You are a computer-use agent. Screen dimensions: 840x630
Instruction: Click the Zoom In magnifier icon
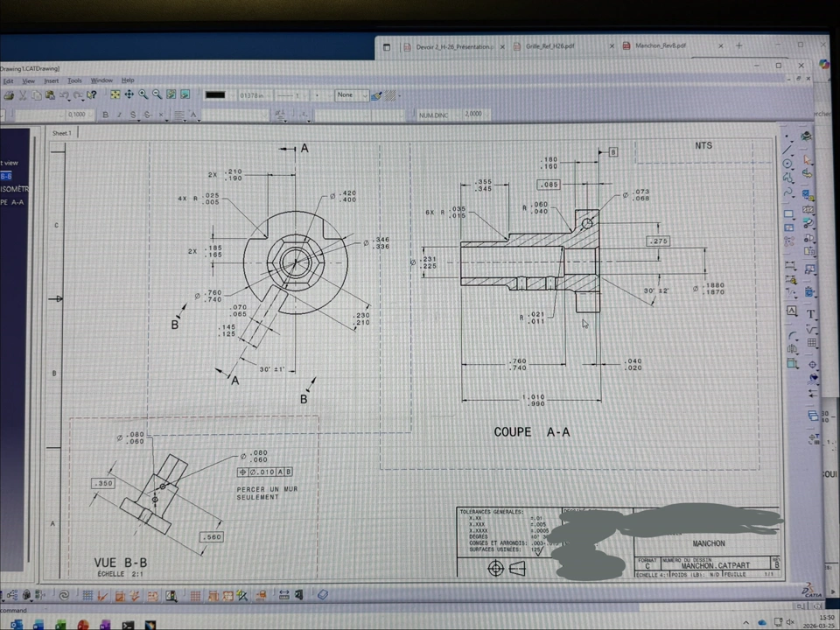point(143,94)
